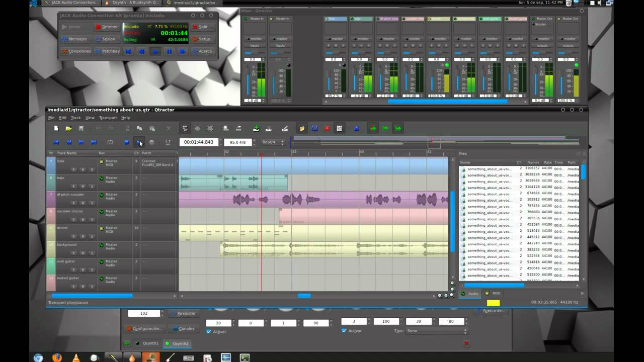This screenshot has width=644, height=362.
Task: Click the Setup button in JACK control
Action: [x=202, y=39]
